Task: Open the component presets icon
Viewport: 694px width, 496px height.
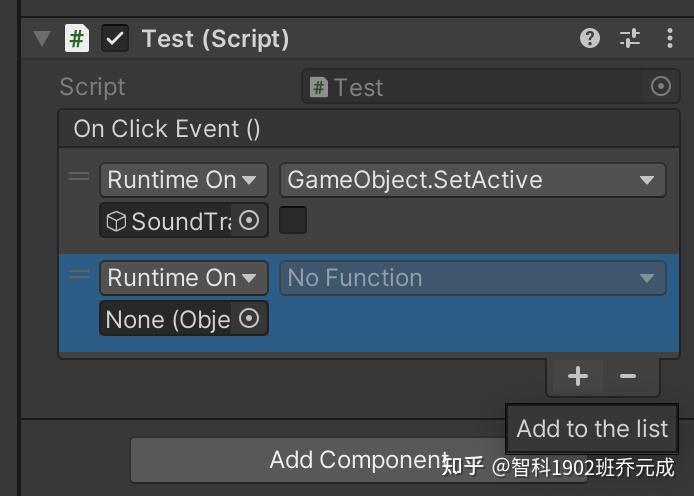Action: point(630,39)
